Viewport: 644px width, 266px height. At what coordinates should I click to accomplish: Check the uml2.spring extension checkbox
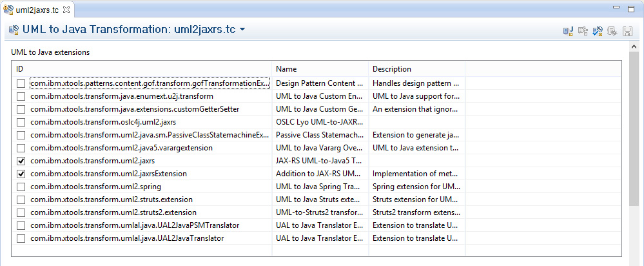[x=21, y=187]
